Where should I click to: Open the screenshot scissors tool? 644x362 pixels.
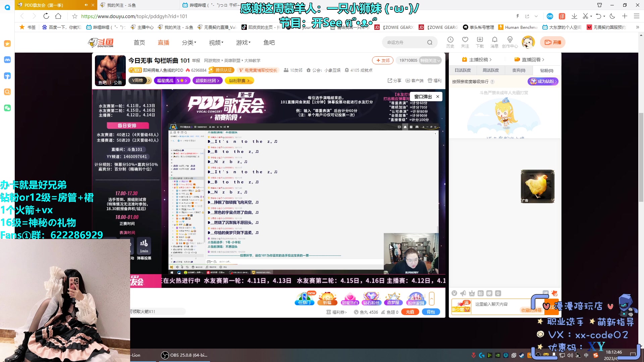click(585, 16)
